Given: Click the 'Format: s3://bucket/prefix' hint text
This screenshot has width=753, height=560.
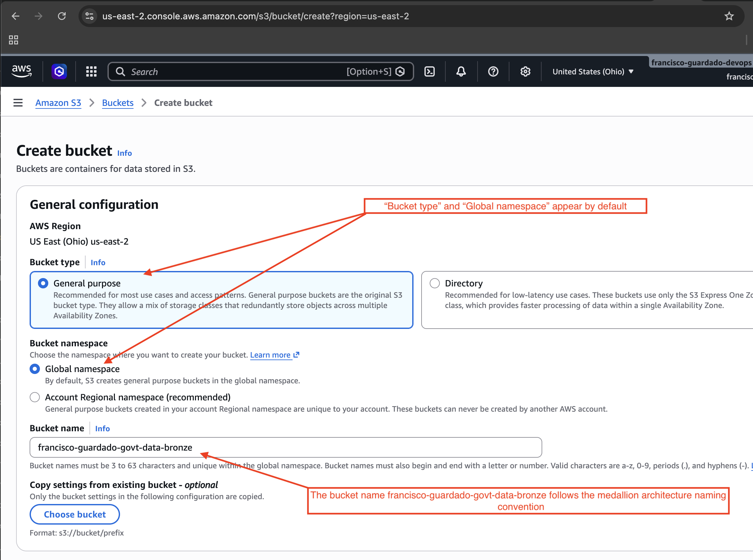Looking at the screenshot, I should point(77,533).
